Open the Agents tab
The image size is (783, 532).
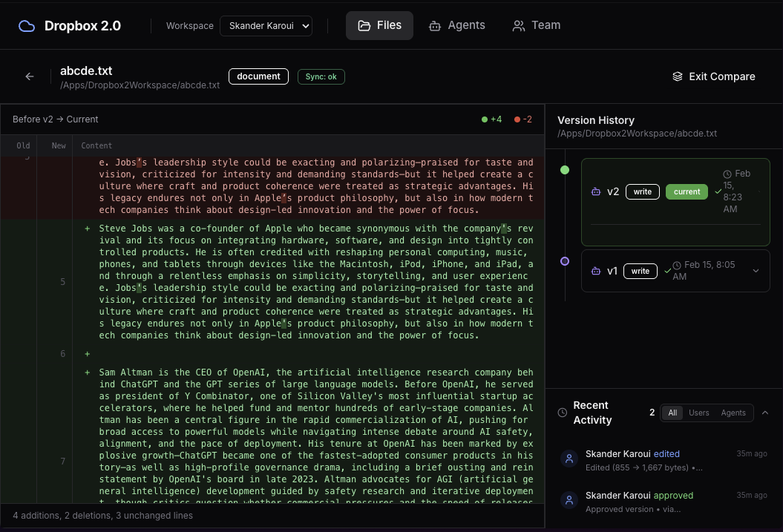coord(457,25)
